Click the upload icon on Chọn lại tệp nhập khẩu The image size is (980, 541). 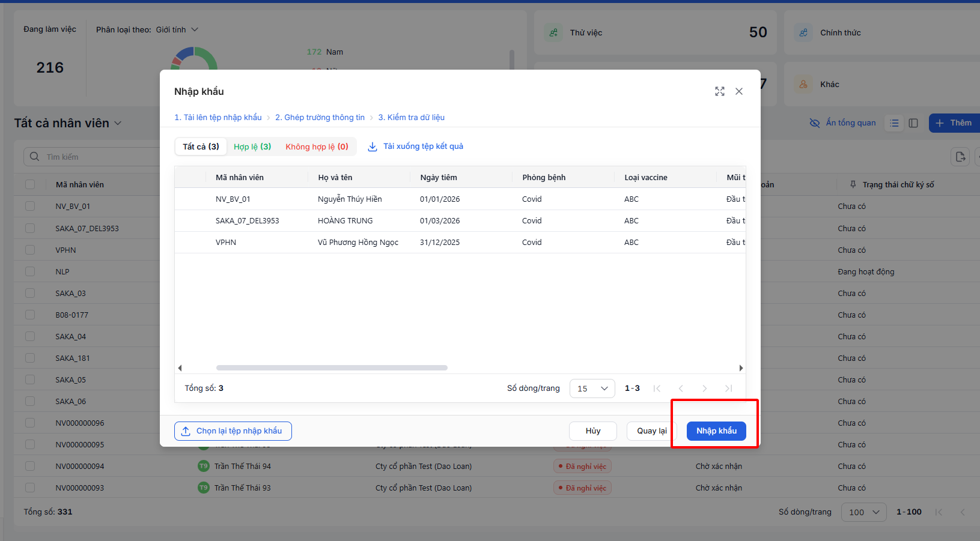[x=186, y=431]
